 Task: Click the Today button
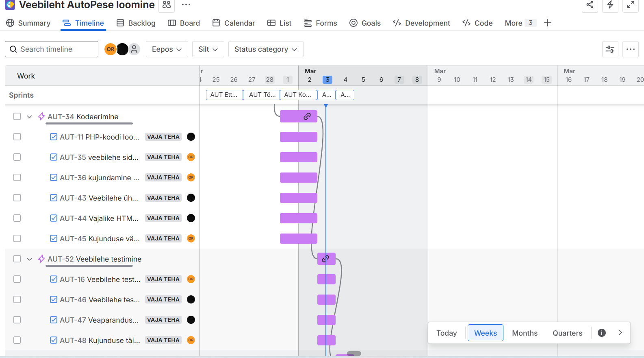447,333
